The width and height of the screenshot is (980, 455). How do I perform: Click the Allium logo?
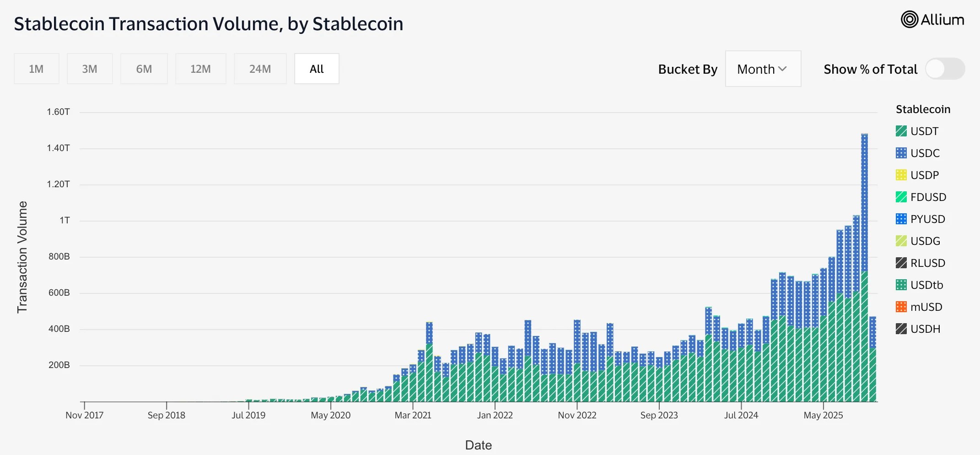[932, 20]
